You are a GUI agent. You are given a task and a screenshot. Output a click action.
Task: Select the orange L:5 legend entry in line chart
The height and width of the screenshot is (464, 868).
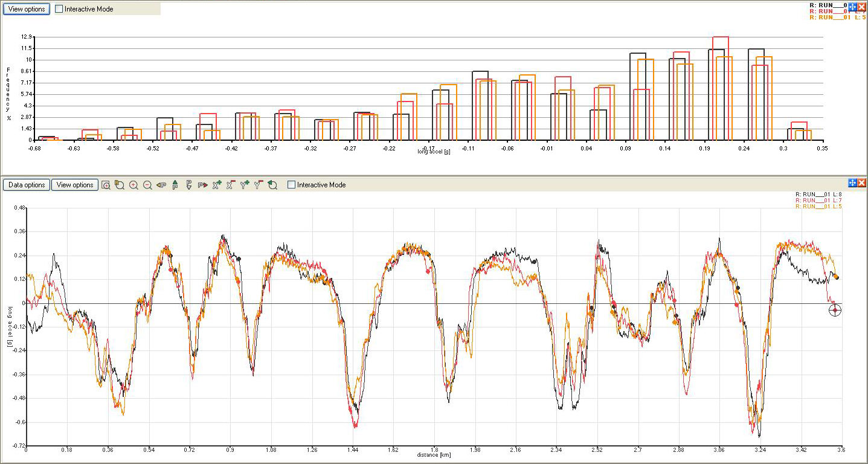click(818, 207)
